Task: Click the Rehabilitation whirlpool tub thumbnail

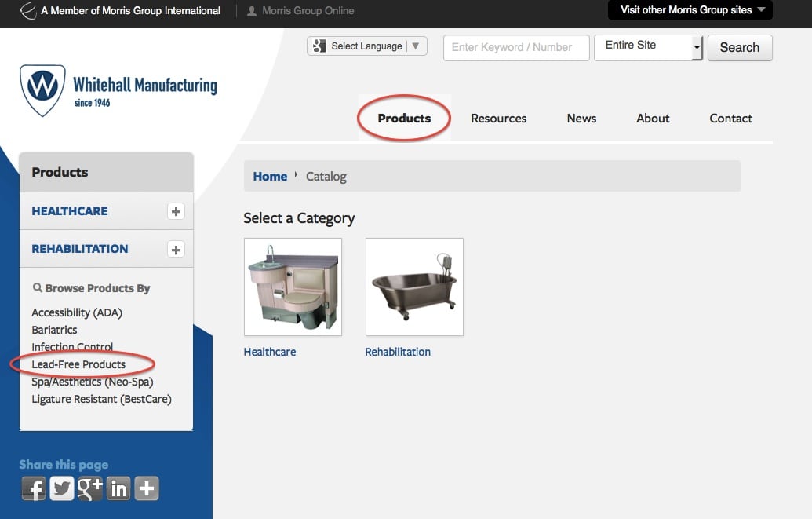Action: [x=414, y=287]
